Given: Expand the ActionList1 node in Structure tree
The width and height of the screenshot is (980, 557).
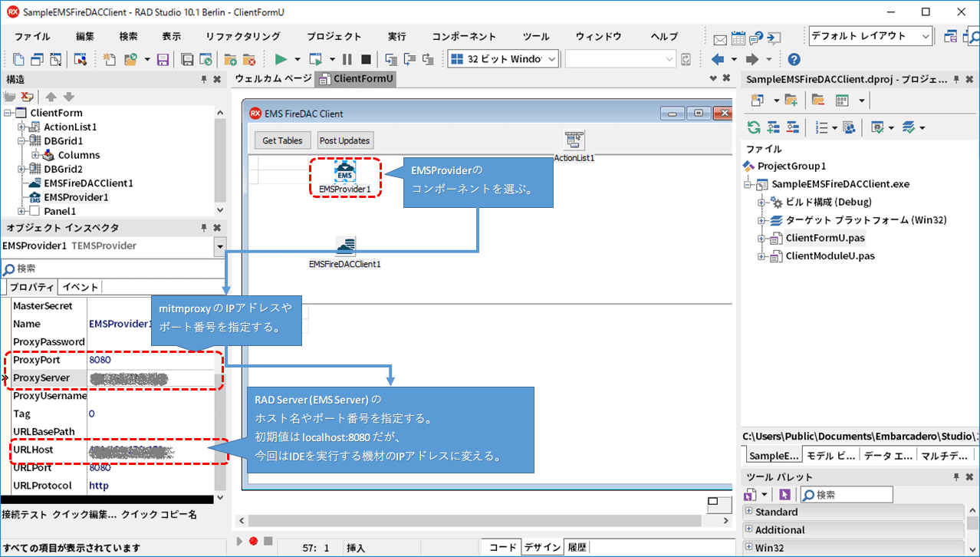Looking at the screenshot, I should click(x=22, y=127).
